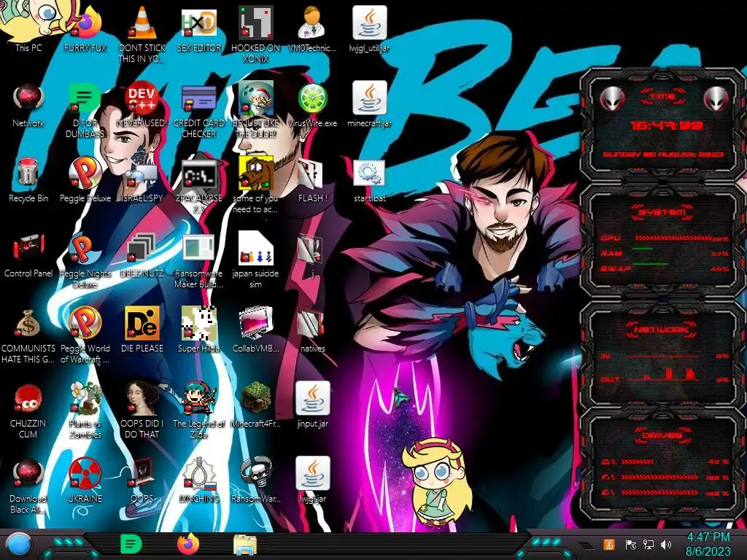The width and height of the screenshot is (747, 560).
Task: Select the VM0Technic shortcut icon
Action: point(312,23)
